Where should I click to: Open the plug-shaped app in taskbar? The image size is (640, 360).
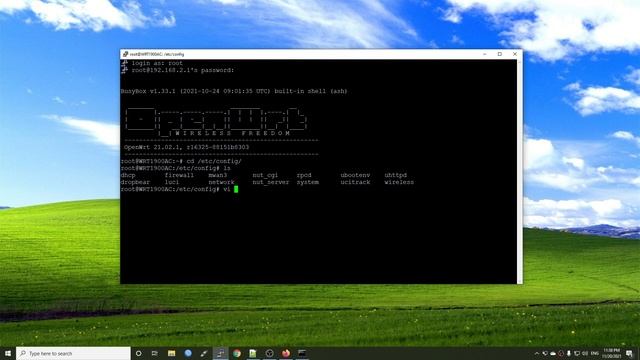(204, 353)
